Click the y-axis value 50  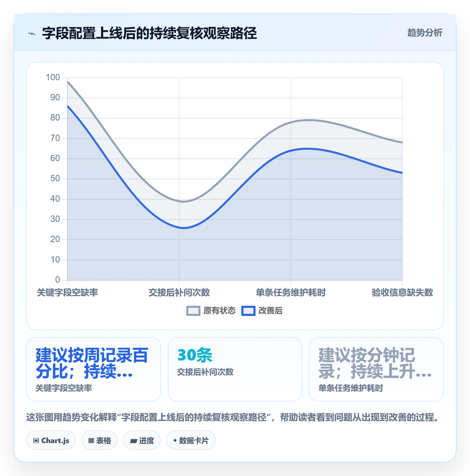pyautogui.click(x=55, y=179)
